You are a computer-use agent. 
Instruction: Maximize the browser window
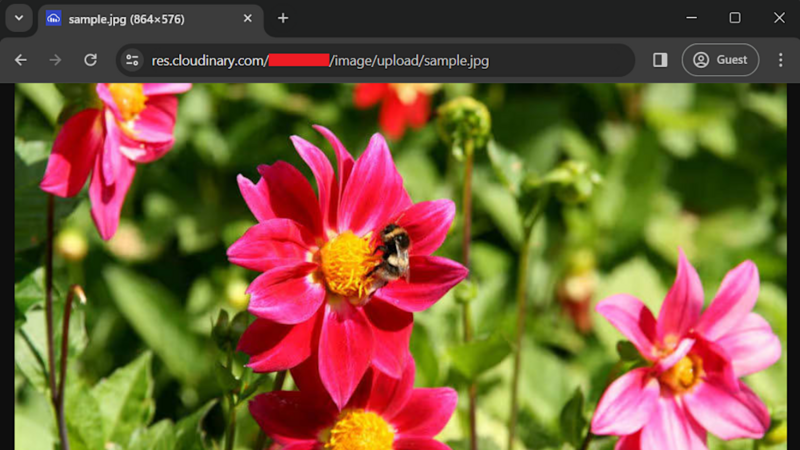[x=735, y=18]
